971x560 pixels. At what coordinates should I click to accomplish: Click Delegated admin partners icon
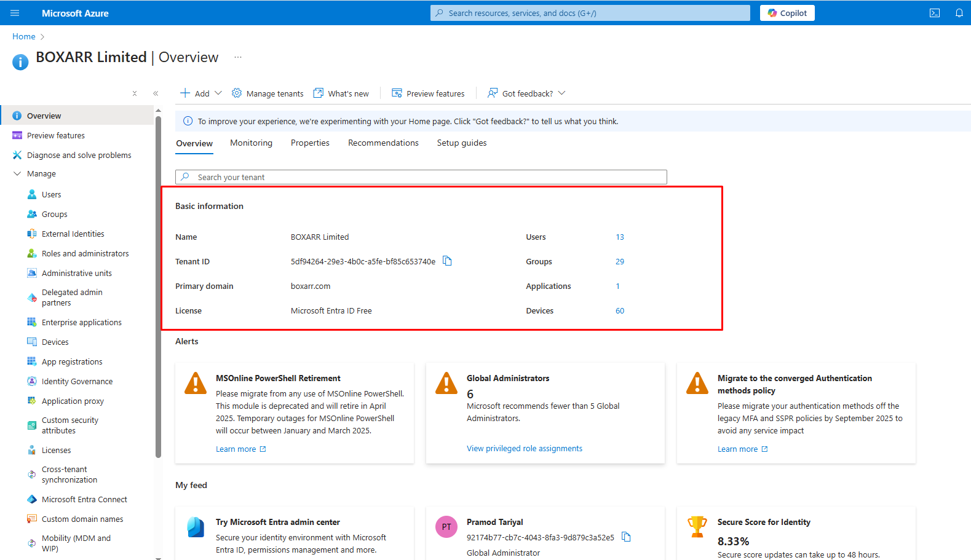click(32, 298)
